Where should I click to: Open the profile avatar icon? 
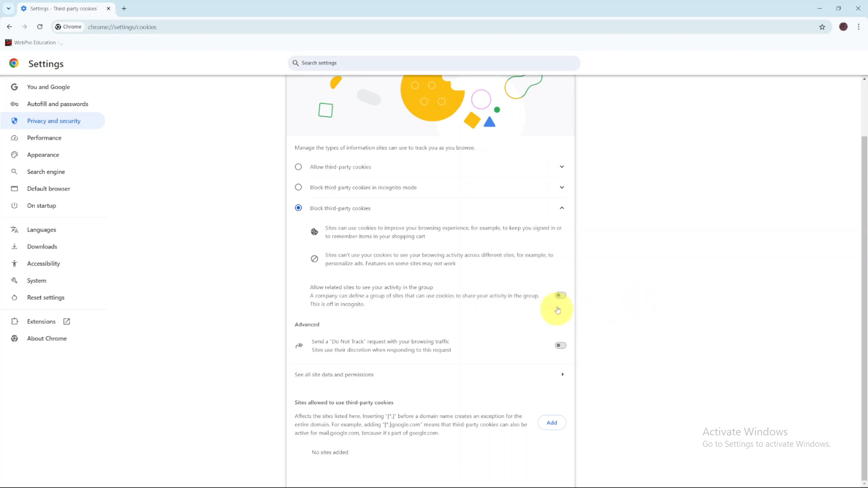click(x=843, y=27)
